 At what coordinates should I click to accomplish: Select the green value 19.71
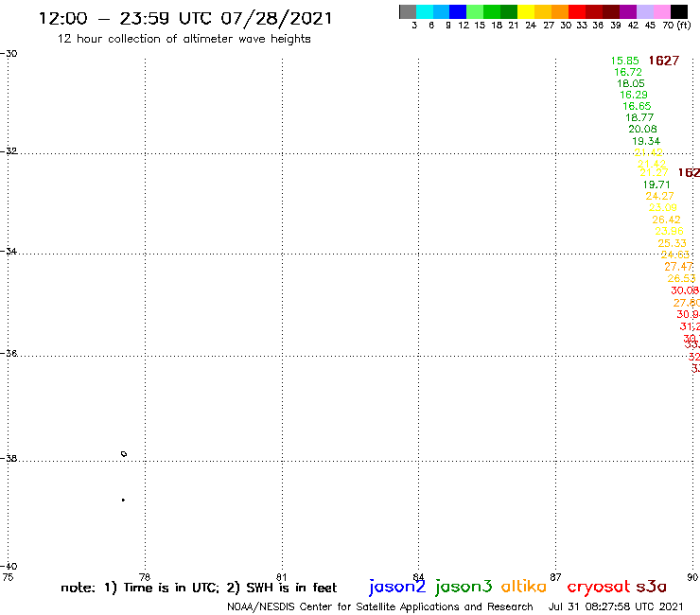656,184
